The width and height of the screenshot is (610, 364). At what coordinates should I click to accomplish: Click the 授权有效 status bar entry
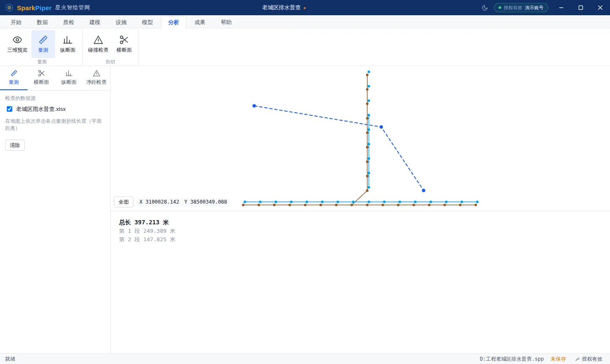(x=589, y=359)
